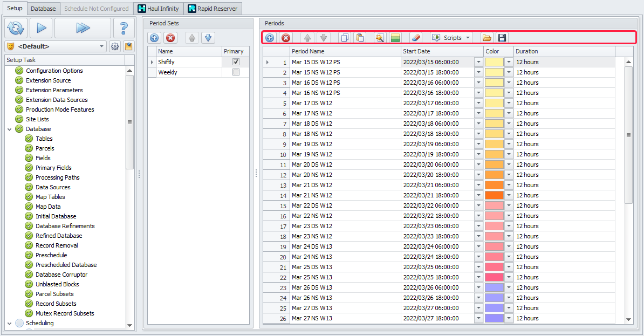Screen dimensions: 644x336
Task: Add a new period in Periods toolbar
Action: pyautogui.click(x=270, y=38)
